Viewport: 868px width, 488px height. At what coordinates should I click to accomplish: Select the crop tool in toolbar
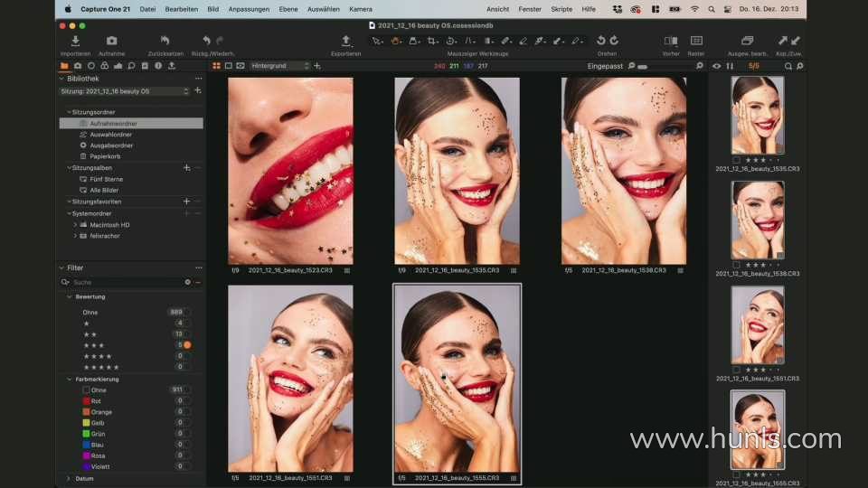(x=432, y=41)
